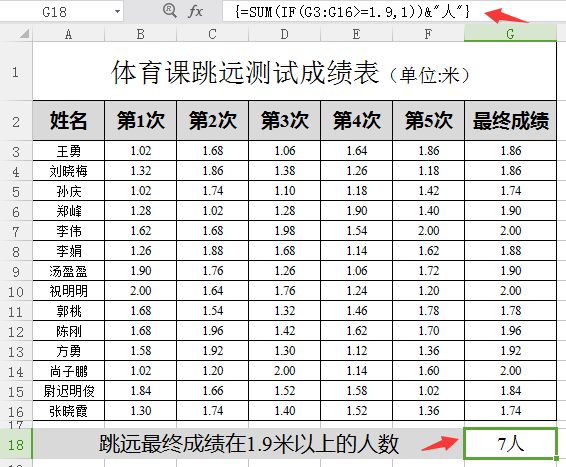The height and width of the screenshot is (467, 566).
Task: Select row 7 header
Action: pyautogui.click(x=16, y=231)
